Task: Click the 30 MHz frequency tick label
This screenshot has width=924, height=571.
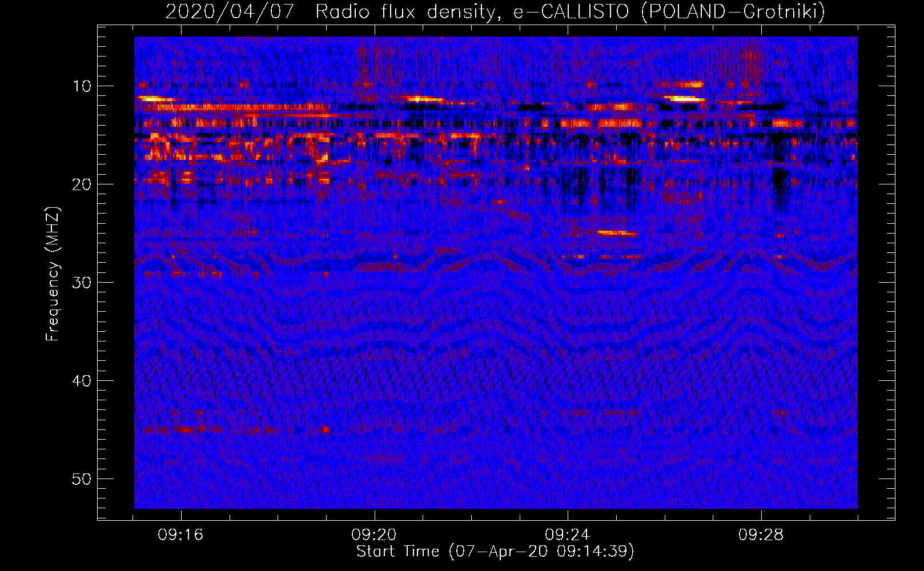Action: click(82, 283)
